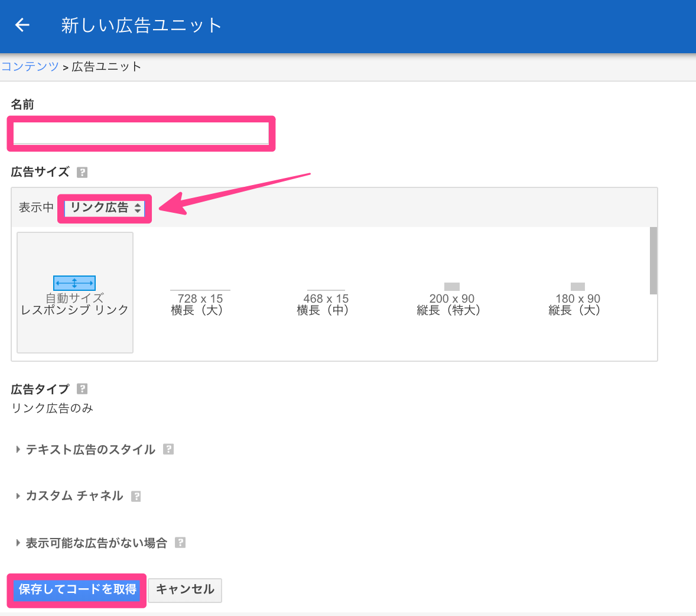Choose the 200 x 90 縦長（特大） size
Screen dimensions: 696x616
(451, 299)
